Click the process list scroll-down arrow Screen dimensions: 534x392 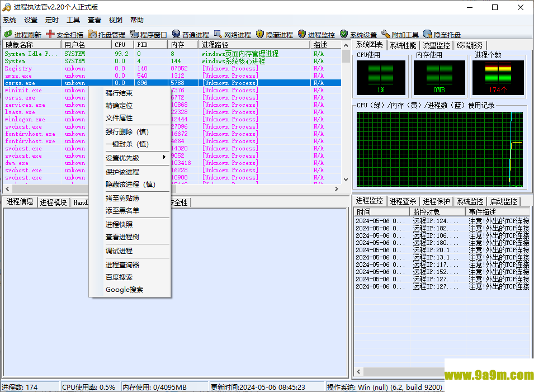346,180
